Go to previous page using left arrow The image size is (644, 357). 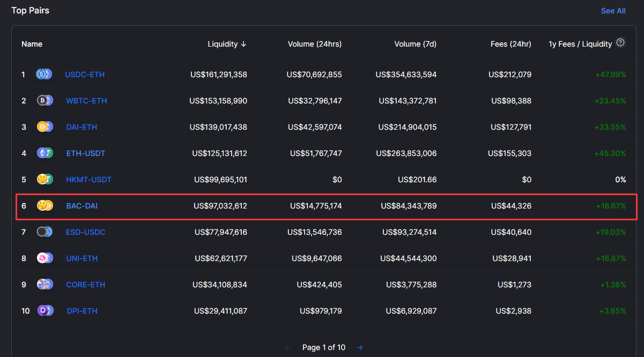(288, 347)
